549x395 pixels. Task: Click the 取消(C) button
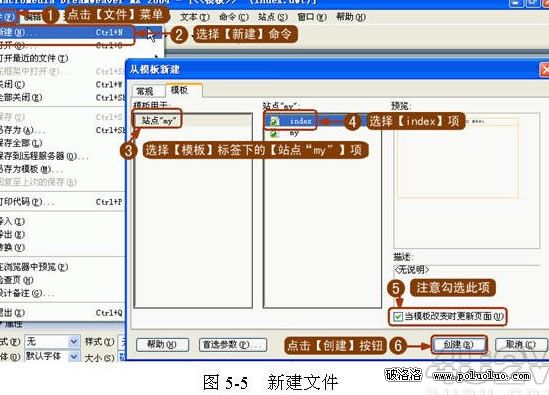521,345
